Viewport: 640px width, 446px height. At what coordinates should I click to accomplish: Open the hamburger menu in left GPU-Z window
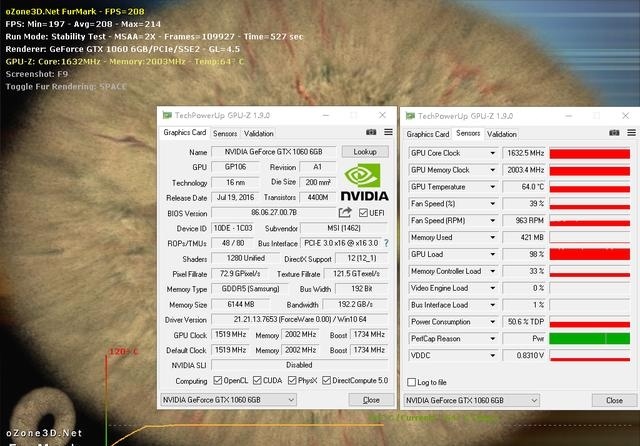point(388,132)
